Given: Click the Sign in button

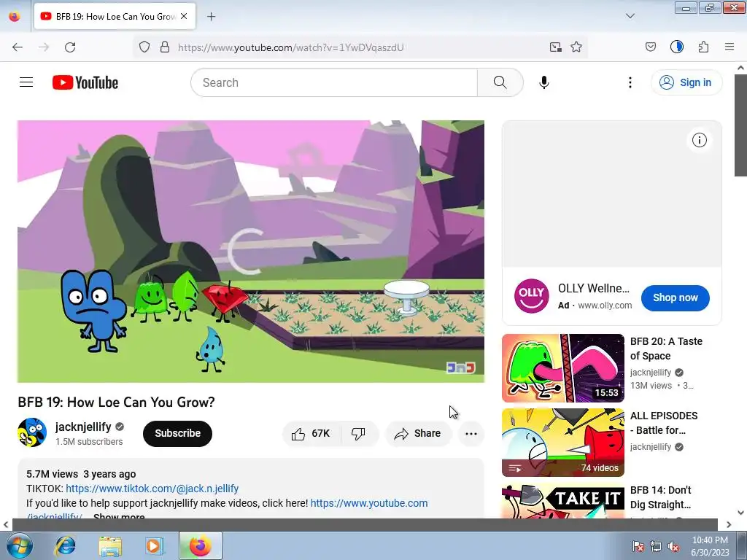Looking at the screenshot, I should tap(686, 82).
